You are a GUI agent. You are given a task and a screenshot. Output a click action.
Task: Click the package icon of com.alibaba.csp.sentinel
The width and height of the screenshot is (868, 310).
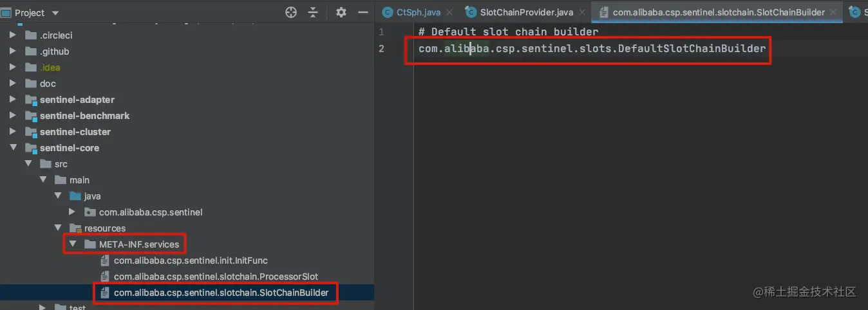[x=90, y=212]
